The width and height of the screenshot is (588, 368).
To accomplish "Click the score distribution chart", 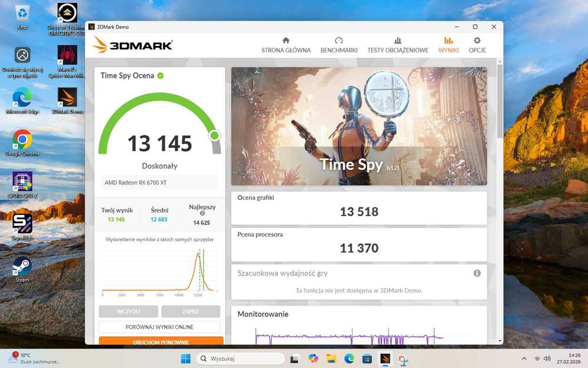I will [159, 272].
